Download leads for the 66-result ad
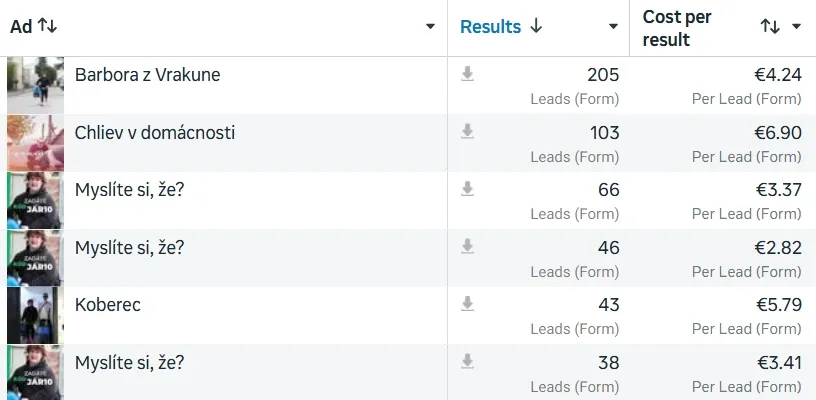 point(467,189)
